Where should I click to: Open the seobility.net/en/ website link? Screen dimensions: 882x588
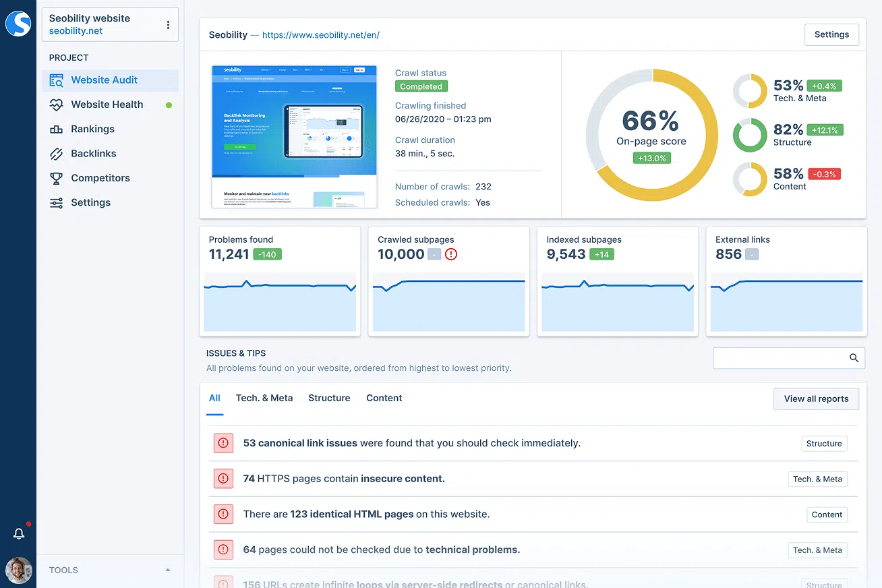[320, 34]
